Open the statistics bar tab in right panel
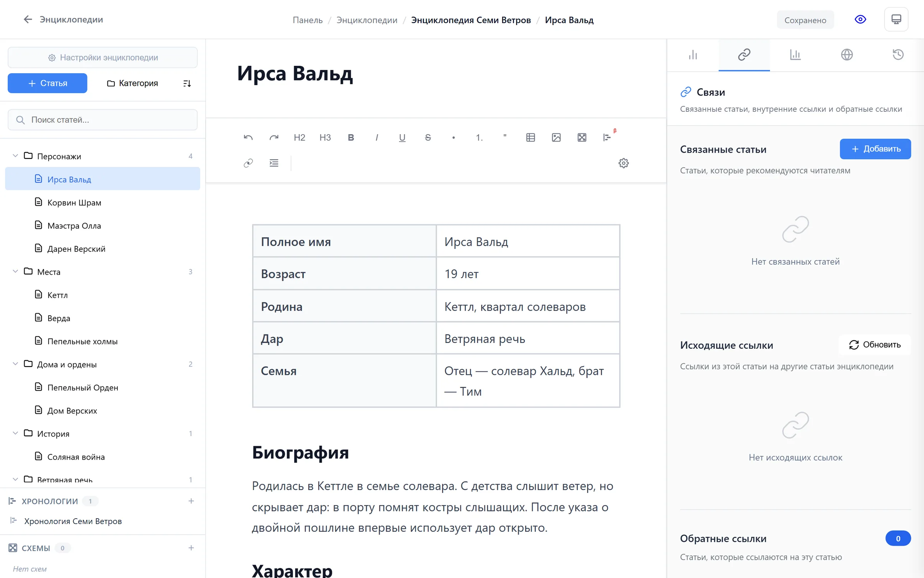This screenshot has height=578, width=924. (693, 55)
